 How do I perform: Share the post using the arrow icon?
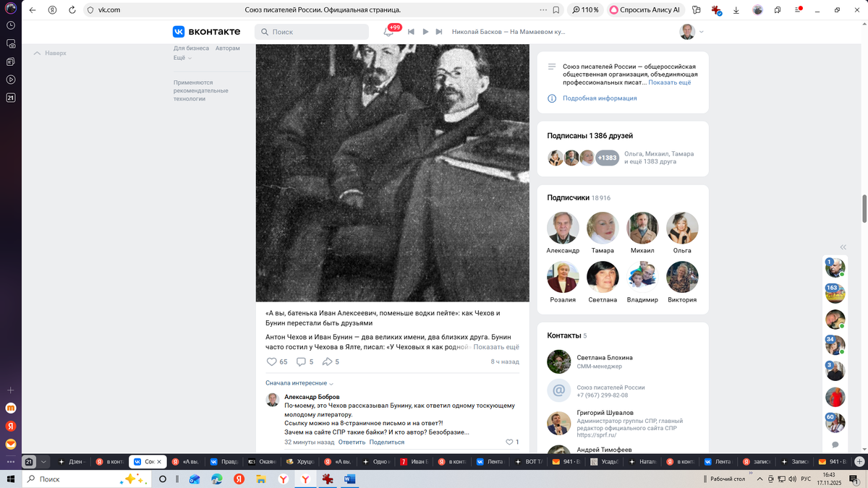(327, 361)
